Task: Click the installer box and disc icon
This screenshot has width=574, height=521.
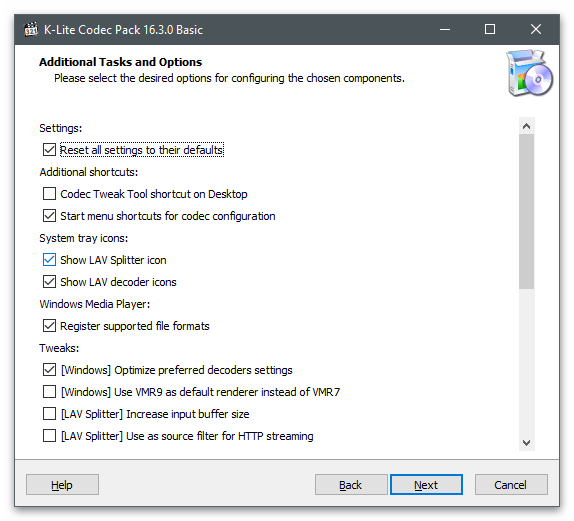Action: point(529,73)
